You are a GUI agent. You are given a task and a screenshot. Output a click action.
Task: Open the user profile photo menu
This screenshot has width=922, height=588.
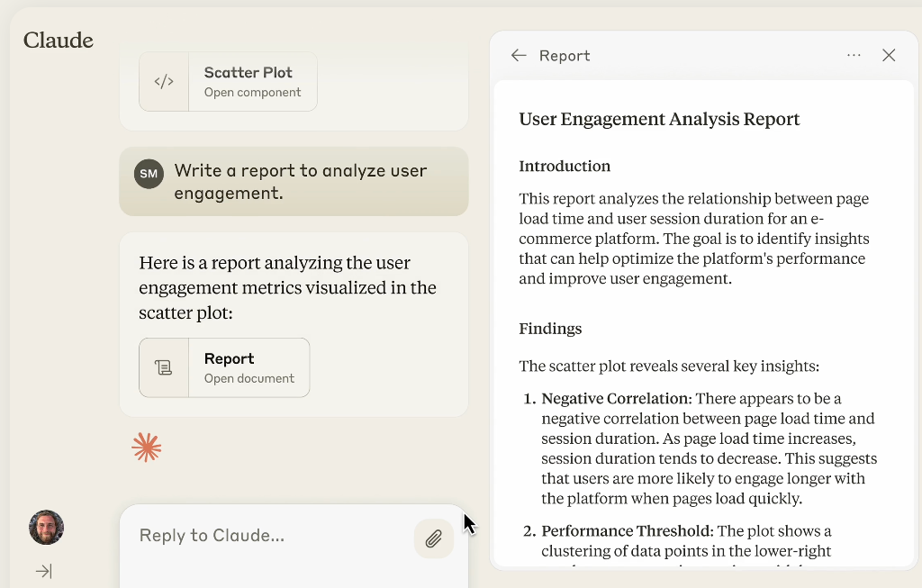[x=47, y=528]
